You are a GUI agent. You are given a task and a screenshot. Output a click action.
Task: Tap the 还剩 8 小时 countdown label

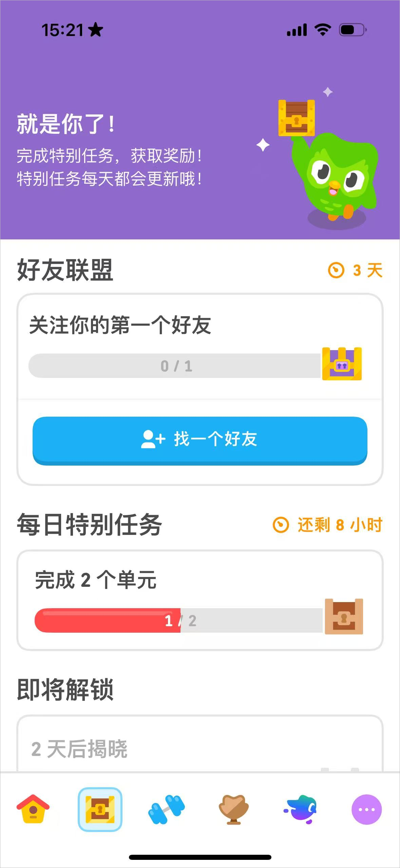[340, 525]
